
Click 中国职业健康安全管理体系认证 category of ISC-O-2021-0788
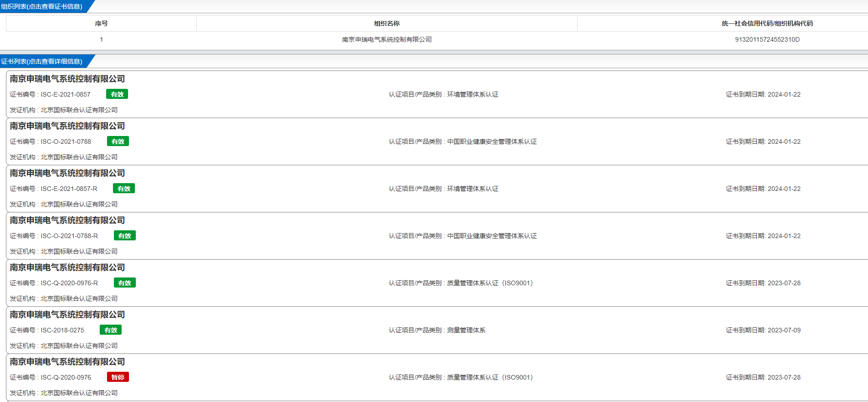click(x=492, y=141)
